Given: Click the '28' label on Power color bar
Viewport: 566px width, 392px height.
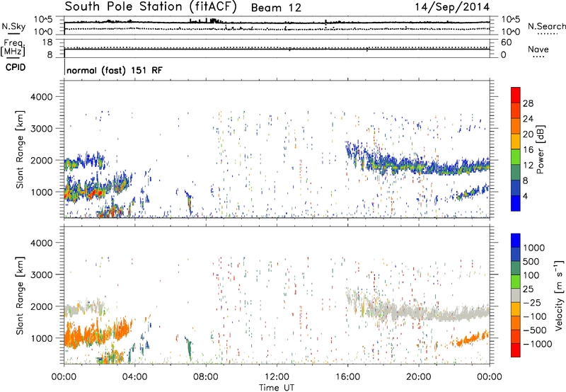Looking at the screenshot, I should 528,103.
